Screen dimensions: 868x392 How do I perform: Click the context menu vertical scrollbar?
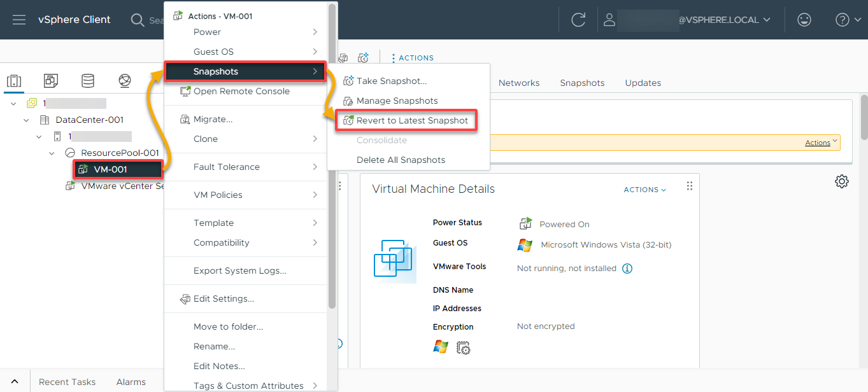pyautogui.click(x=332, y=156)
